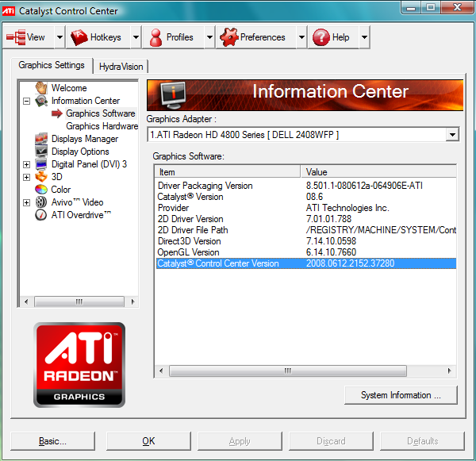Screen dimensions: 476x461
Task: Minimize the Catalyst Control Center window
Action: [411, 8]
